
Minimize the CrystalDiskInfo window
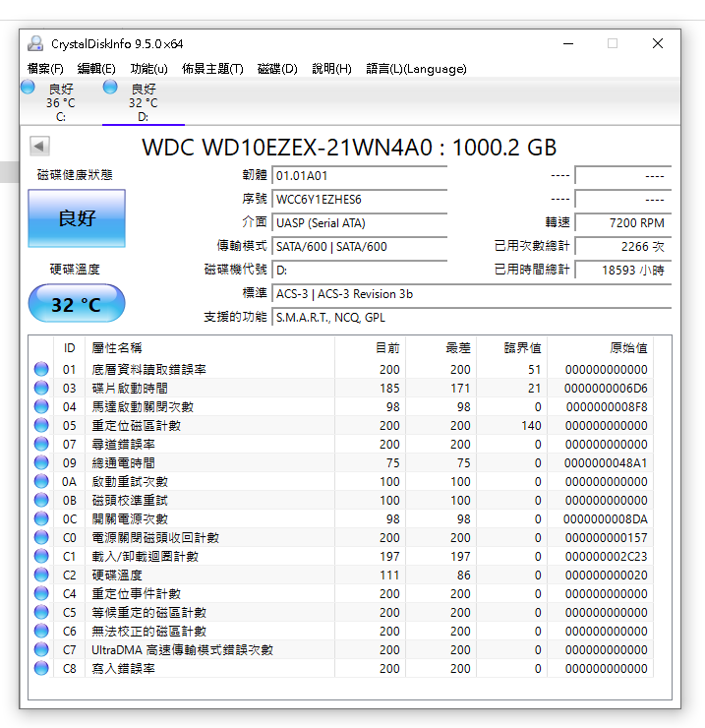pyautogui.click(x=568, y=43)
